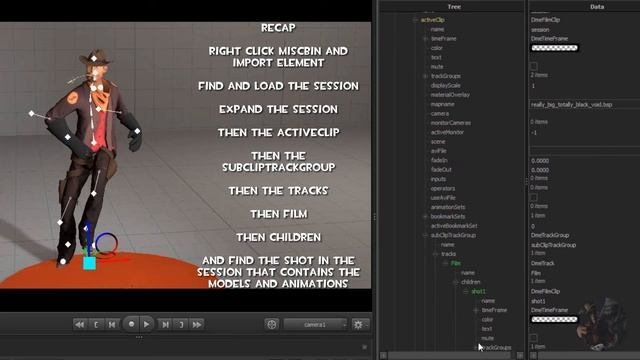Select the activeClip tree item
Screen dimensions: 640x360
(433, 20)
